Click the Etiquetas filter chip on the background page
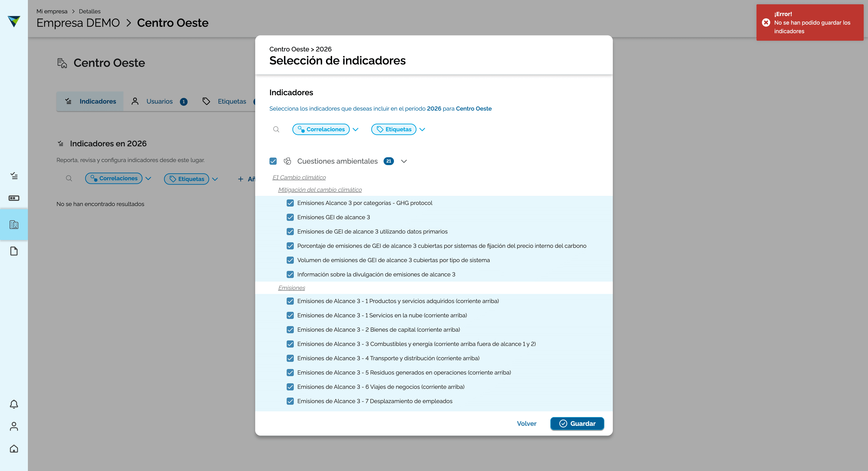Viewport: 868px width, 471px height. pyautogui.click(x=186, y=179)
